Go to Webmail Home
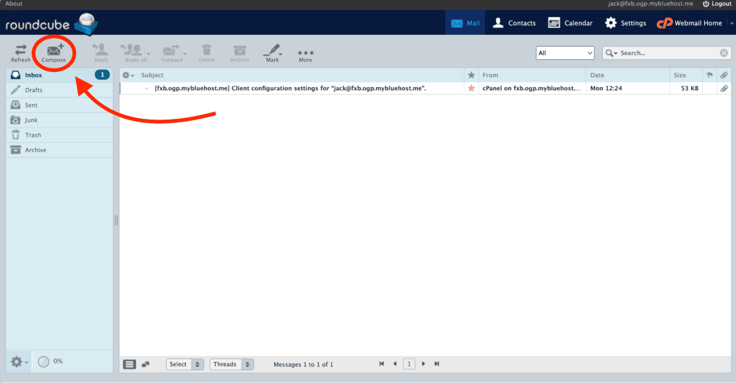 coord(690,23)
